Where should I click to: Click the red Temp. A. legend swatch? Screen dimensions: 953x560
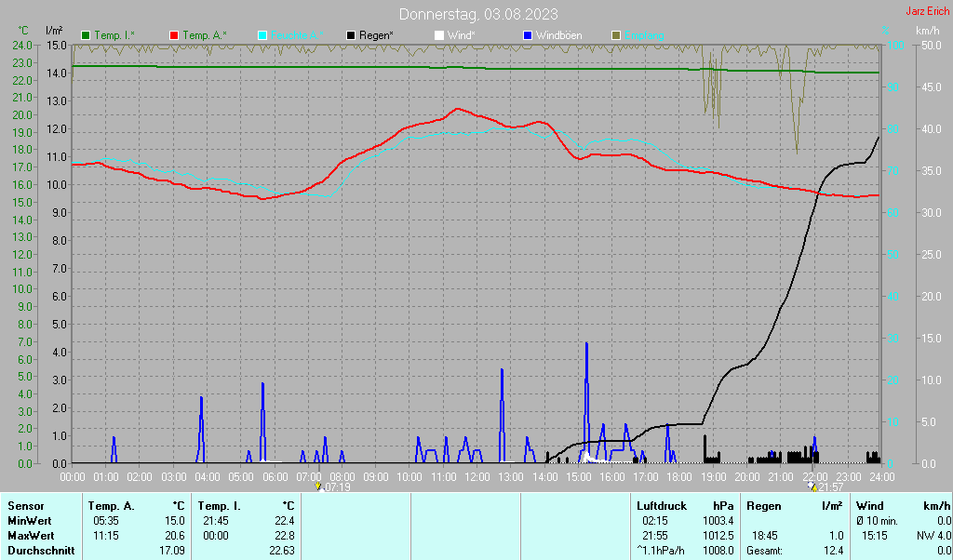coord(174,35)
